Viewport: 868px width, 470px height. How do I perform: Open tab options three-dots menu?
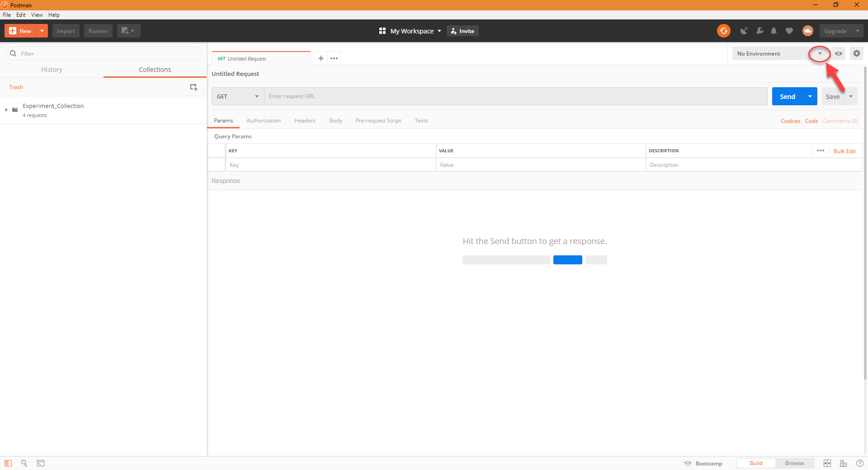click(334, 58)
